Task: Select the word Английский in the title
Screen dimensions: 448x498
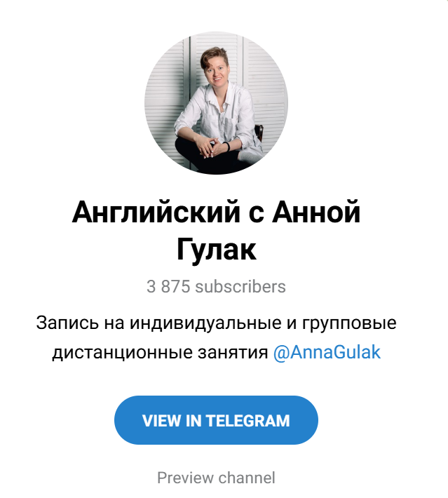Action: click(156, 212)
